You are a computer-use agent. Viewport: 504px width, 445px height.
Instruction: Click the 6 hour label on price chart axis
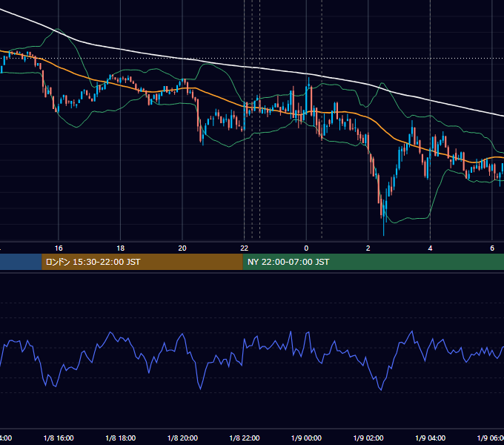[x=492, y=248]
